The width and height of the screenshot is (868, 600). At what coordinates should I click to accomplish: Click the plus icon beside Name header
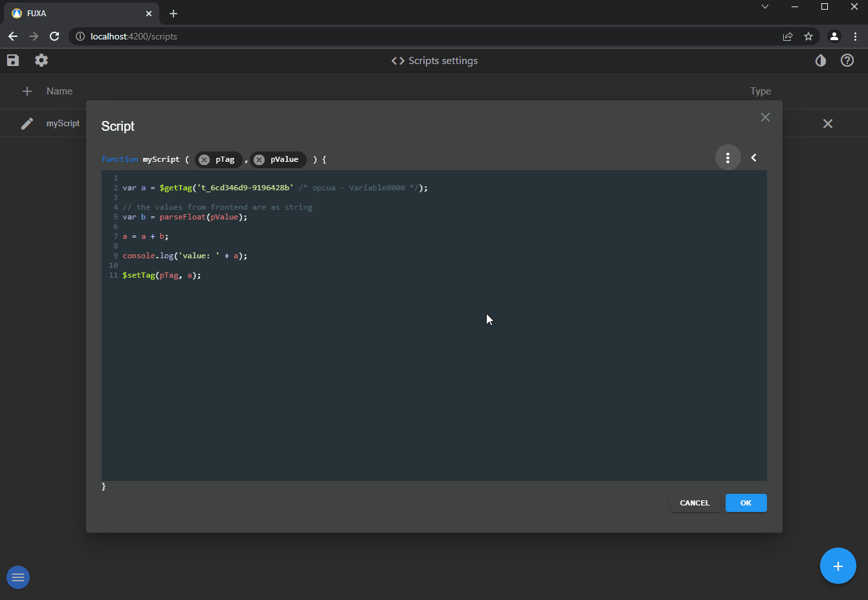click(x=27, y=91)
